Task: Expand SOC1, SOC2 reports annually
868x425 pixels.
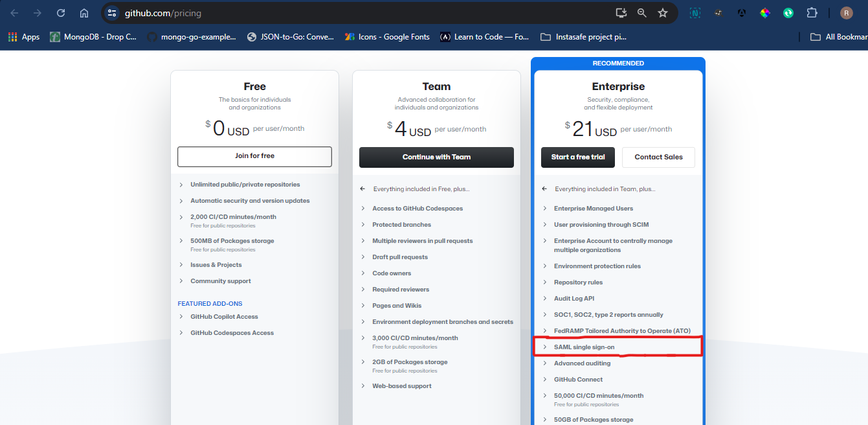Action: [x=603, y=315]
